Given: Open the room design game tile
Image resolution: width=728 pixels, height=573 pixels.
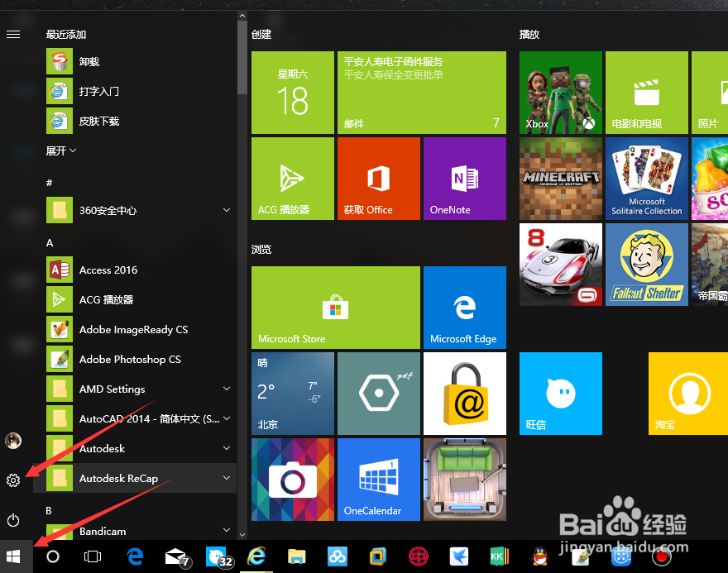Looking at the screenshot, I should click(465, 480).
